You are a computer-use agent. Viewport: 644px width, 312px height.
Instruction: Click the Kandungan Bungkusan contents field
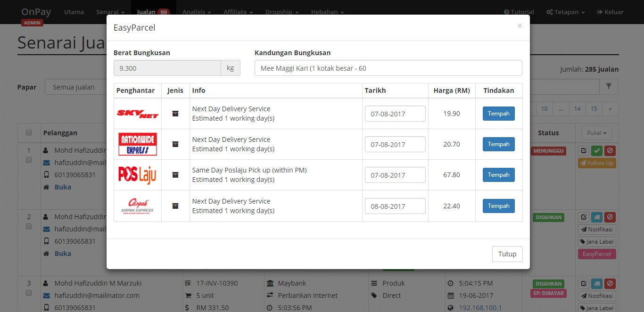pyautogui.click(x=388, y=68)
